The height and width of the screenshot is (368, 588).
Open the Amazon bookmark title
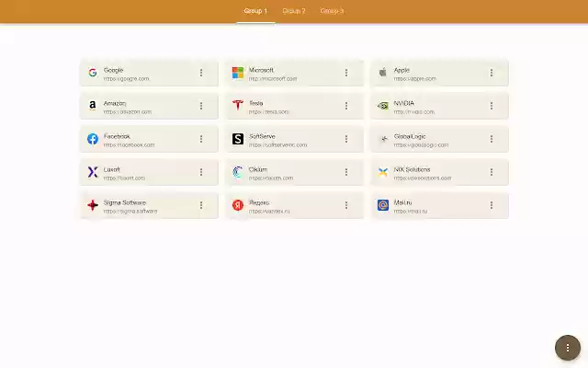tap(115, 103)
